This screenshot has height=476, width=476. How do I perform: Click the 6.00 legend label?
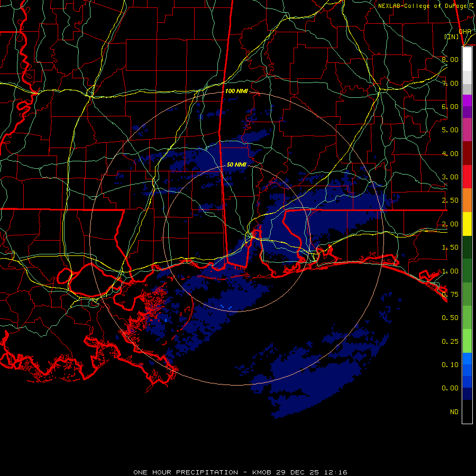(x=450, y=106)
